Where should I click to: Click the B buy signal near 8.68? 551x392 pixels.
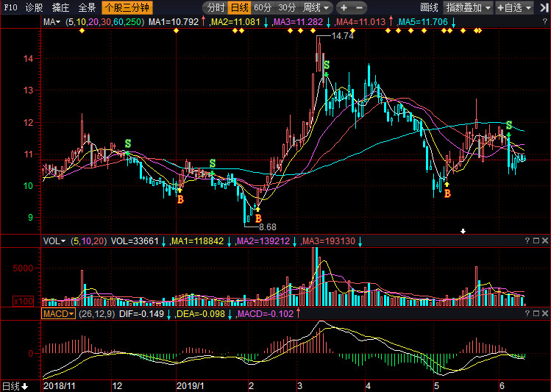coord(258,218)
